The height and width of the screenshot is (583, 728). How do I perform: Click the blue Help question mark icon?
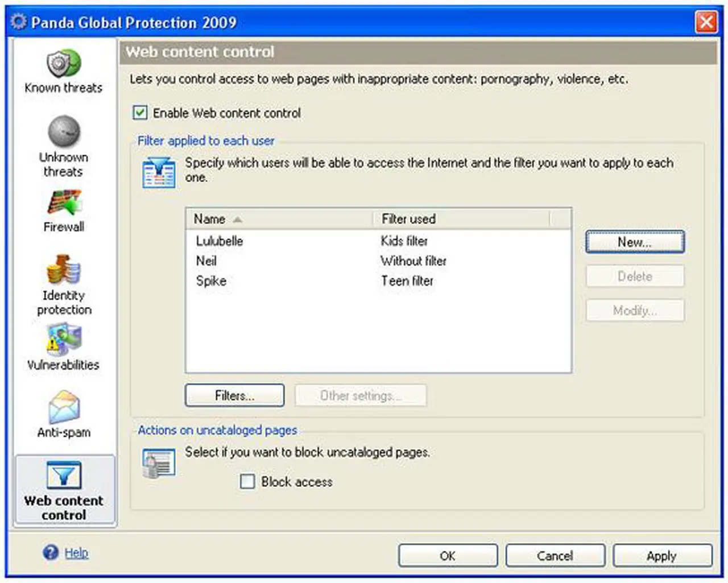(51, 552)
